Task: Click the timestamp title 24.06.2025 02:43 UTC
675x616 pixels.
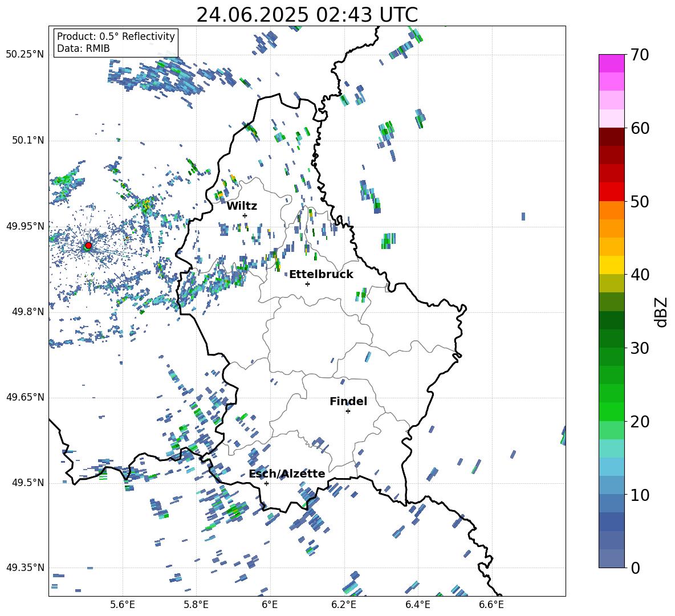Action: point(307,15)
